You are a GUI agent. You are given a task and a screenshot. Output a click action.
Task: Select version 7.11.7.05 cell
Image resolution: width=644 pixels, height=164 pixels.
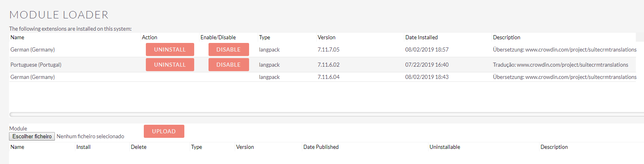coord(329,49)
